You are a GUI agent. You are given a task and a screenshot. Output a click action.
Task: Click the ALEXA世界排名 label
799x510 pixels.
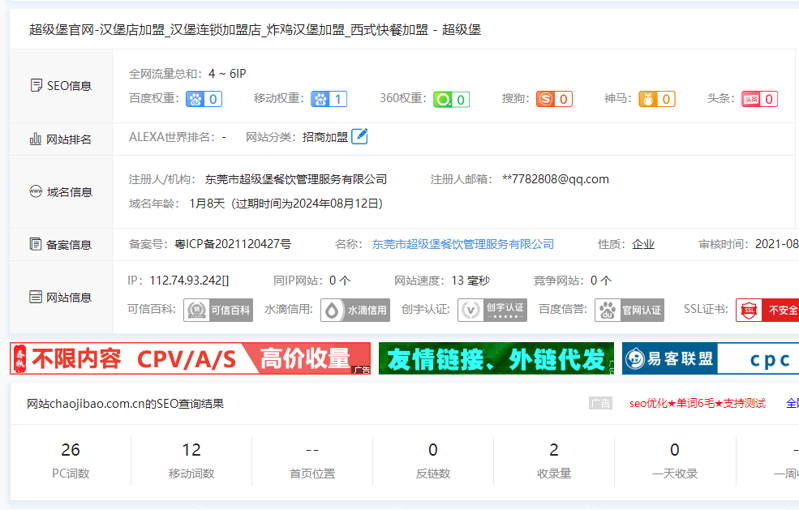(x=171, y=137)
